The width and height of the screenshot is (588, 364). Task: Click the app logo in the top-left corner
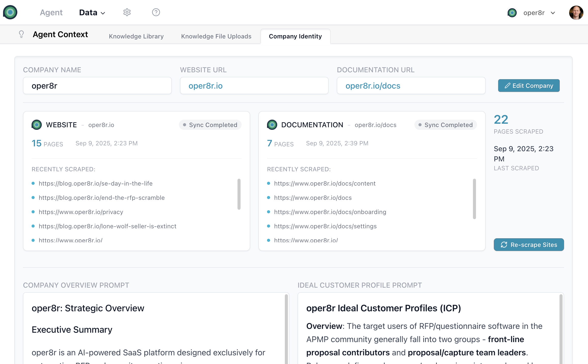pos(10,12)
